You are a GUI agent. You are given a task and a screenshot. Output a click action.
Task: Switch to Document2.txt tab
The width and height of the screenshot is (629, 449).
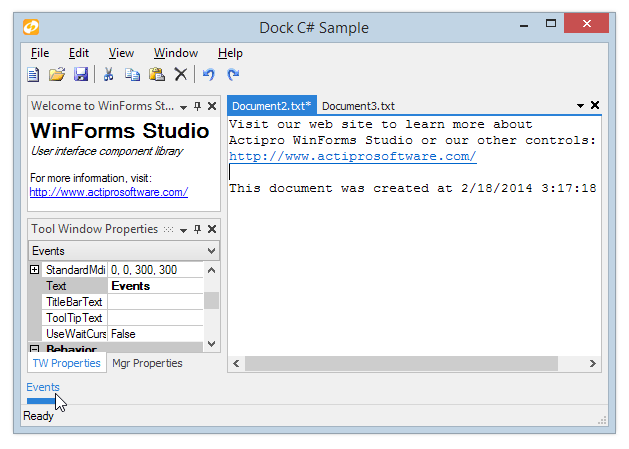point(272,106)
